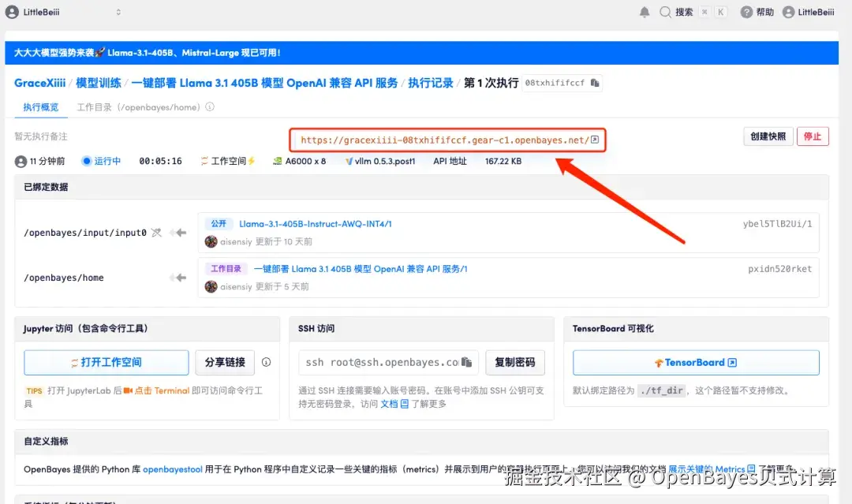Click the vllm 0.5.3.post1 image icon
The image size is (852, 504).
349,162
